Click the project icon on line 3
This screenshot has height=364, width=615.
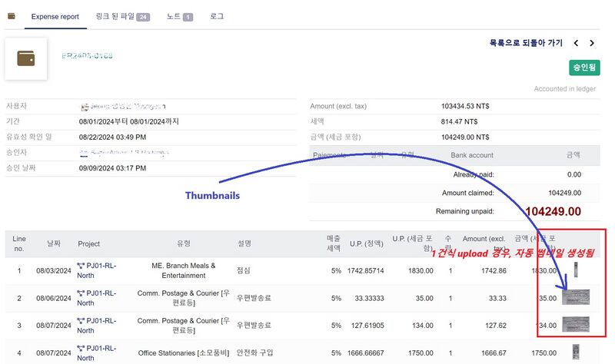(82, 320)
